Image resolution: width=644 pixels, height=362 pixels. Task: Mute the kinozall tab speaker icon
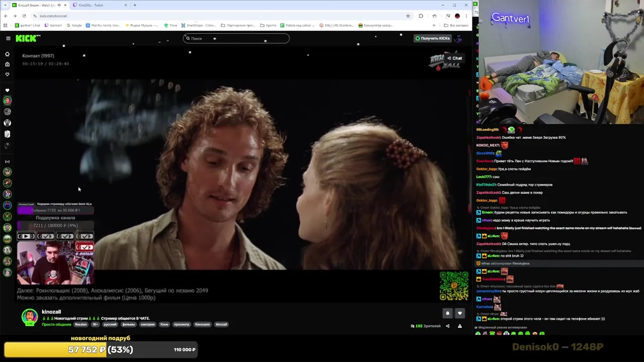click(x=59, y=5)
